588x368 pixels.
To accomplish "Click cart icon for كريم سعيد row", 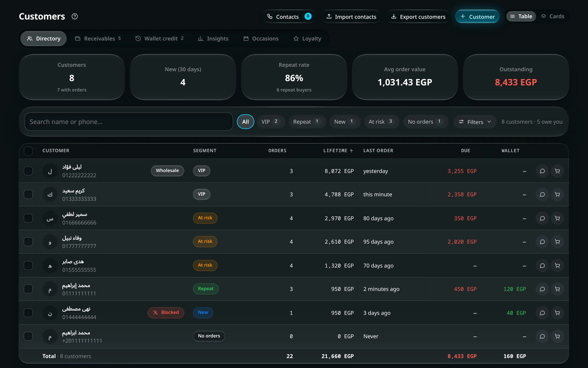I will (x=557, y=194).
